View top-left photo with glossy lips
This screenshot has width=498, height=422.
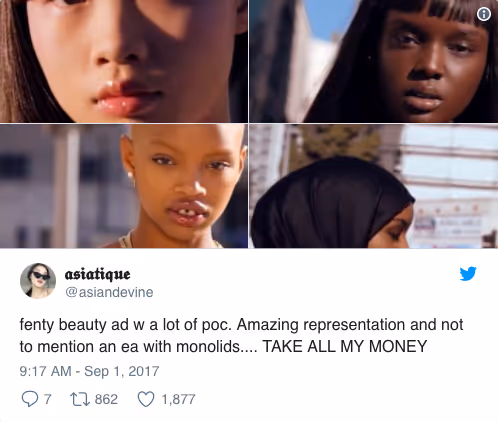[x=124, y=61]
